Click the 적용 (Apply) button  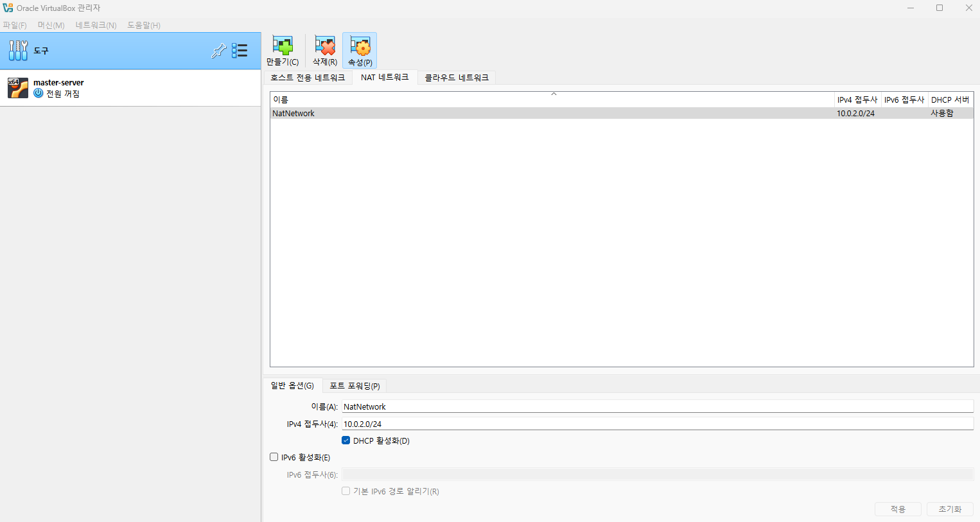click(x=898, y=509)
